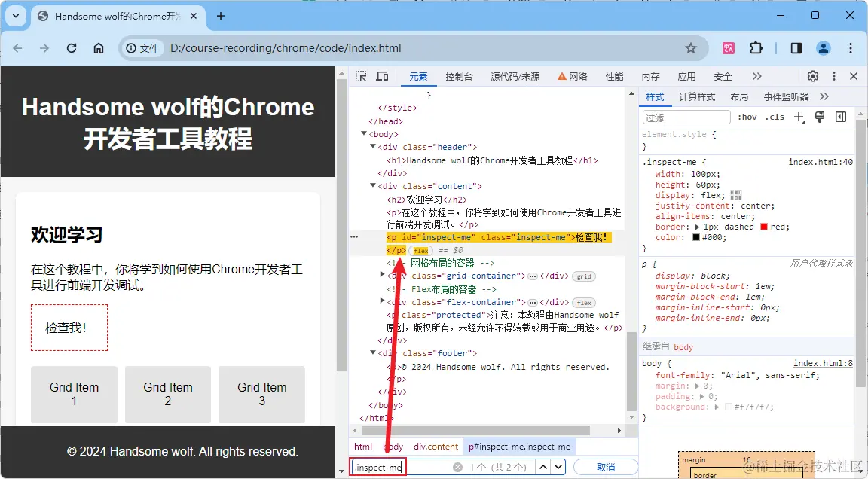Open the black #000 color swatch
This screenshot has height=479, width=868.
pos(696,237)
